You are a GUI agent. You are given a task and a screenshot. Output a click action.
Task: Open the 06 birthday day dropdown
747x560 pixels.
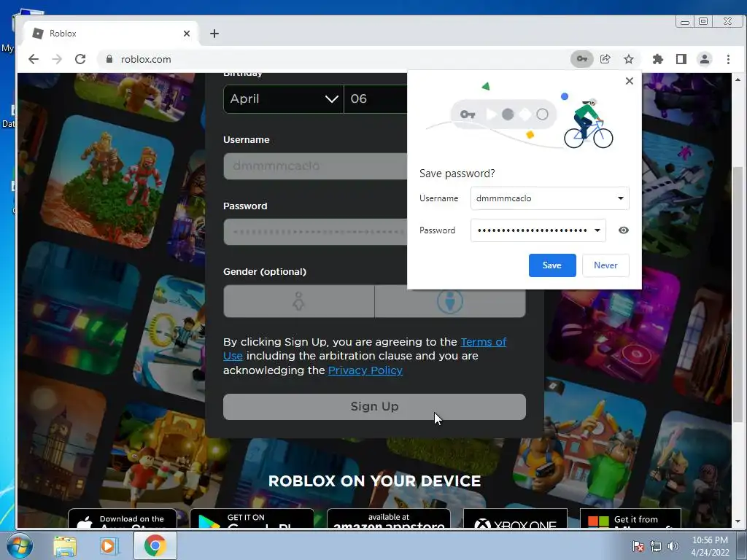point(376,99)
